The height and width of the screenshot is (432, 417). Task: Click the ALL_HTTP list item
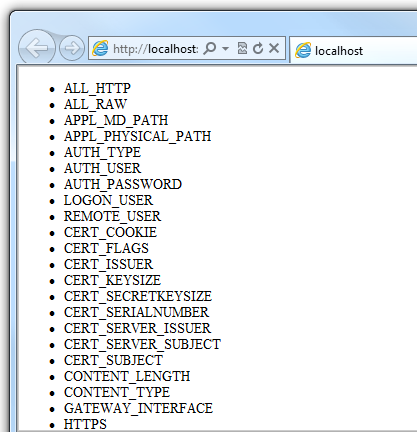pyautogui.click(x=97, y=88)
